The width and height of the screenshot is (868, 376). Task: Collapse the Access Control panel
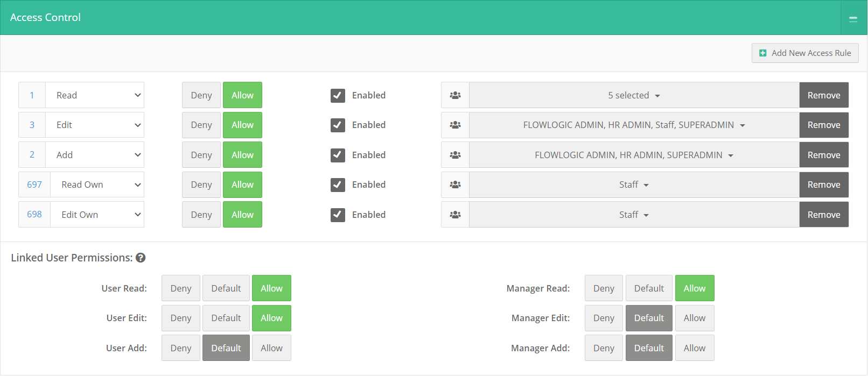point(853,18)
